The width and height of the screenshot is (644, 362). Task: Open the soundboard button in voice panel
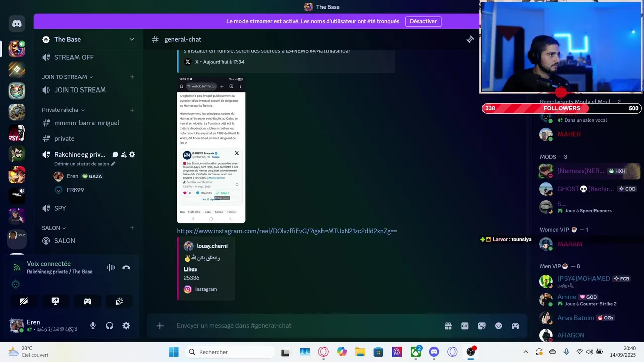[119, 301]
